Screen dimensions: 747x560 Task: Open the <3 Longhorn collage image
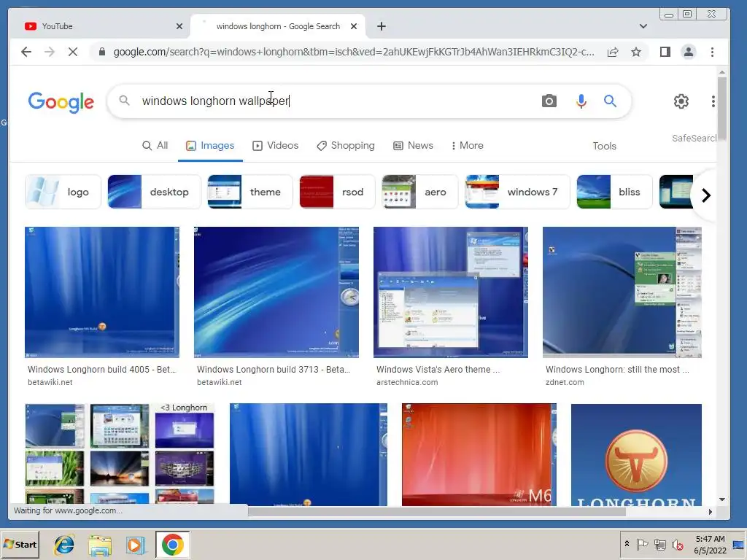120,454
